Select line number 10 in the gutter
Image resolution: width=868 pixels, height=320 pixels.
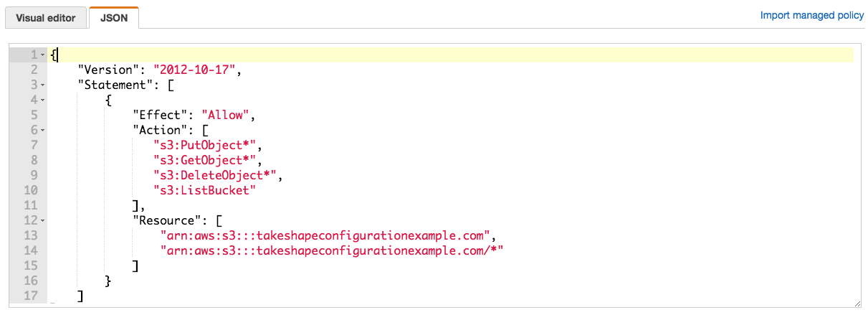pos(30,191)
